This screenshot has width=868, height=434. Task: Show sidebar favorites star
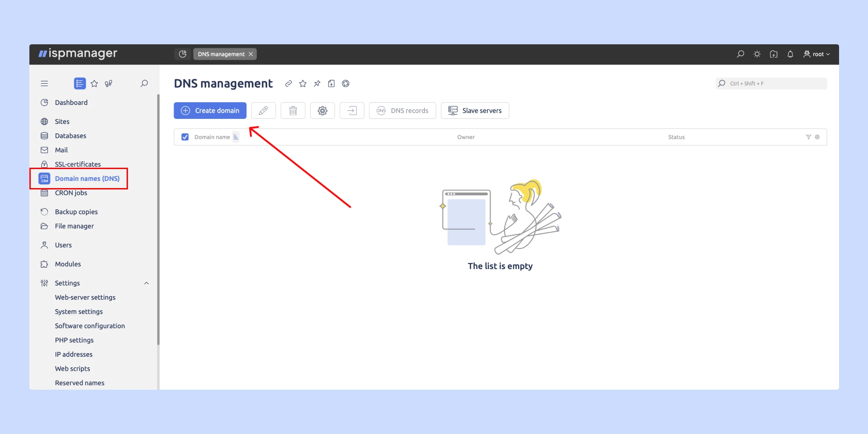point(94,84)
